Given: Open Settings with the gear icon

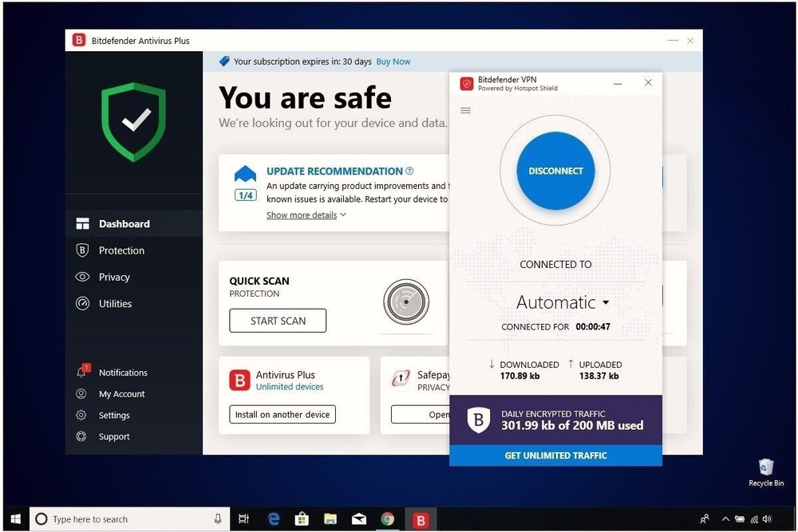Looking at the screenshot, I should (81, 415).
